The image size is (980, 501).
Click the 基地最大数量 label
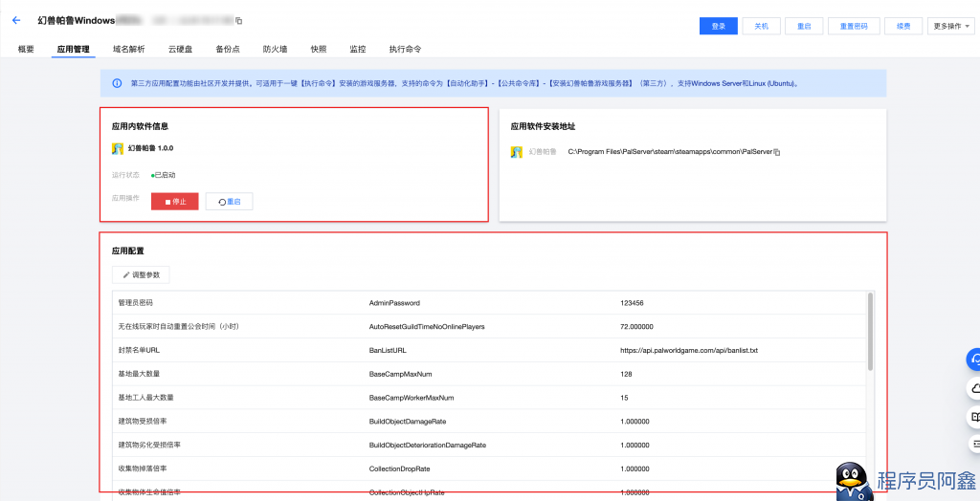pyautogui.click(x=139, y=374)
